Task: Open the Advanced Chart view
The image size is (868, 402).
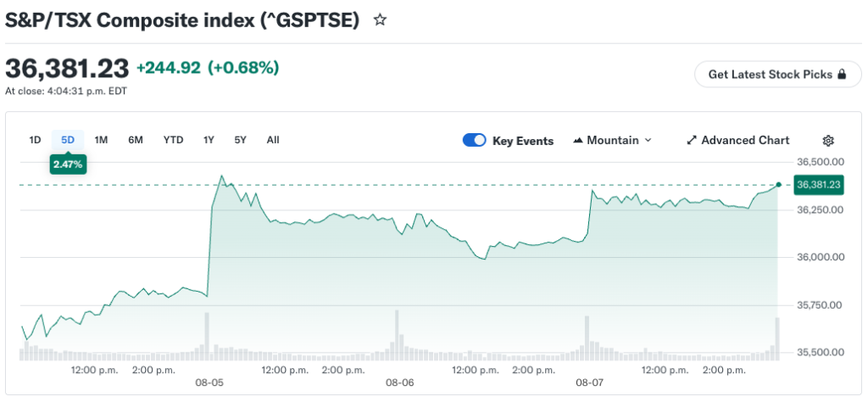Action: tap(738, 141)
